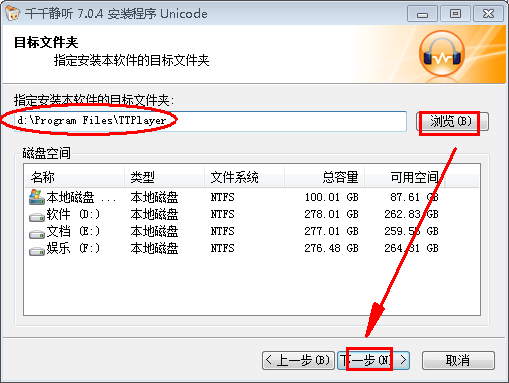Sort by the 可用空间 column header

point(405,177)
